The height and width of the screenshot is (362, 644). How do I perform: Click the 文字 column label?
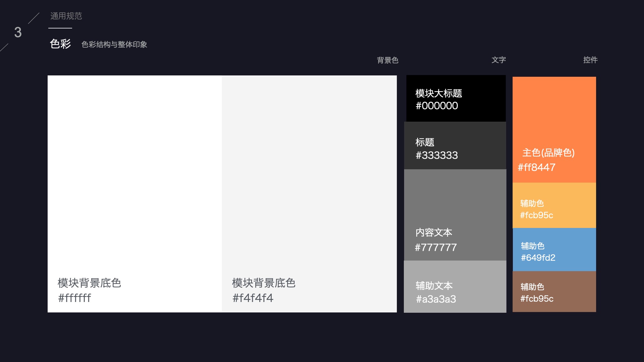coord(498,60)
